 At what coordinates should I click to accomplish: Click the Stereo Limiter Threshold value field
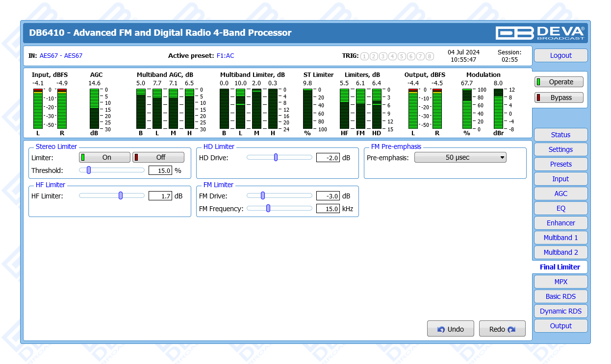click(160, 170)
